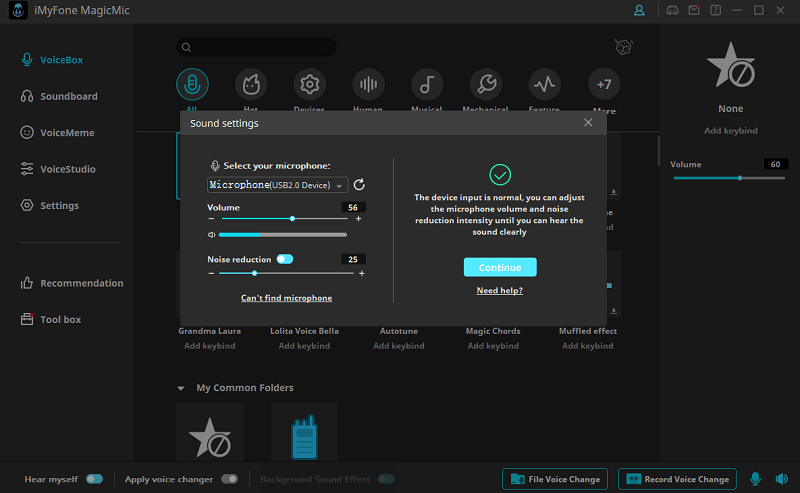Click the right panel volume value 60
The height and width of the screenshot is (493, 800).
point(776,164)
